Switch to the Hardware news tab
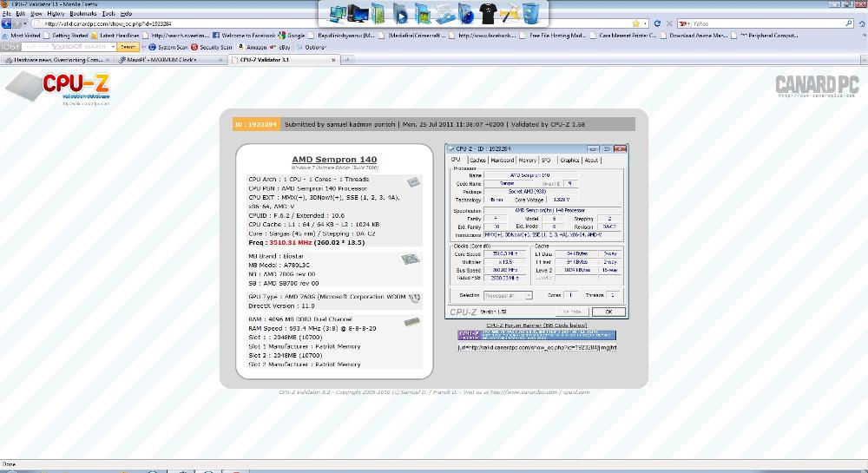The height and width of the screenshot is (473, 868). point(57,60)
